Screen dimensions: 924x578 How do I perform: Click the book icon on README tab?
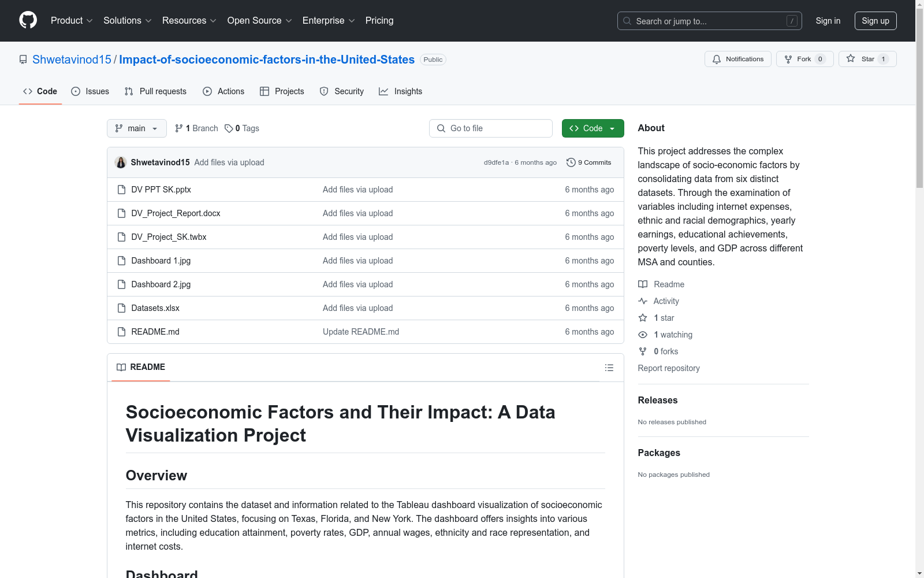point(121,368)
